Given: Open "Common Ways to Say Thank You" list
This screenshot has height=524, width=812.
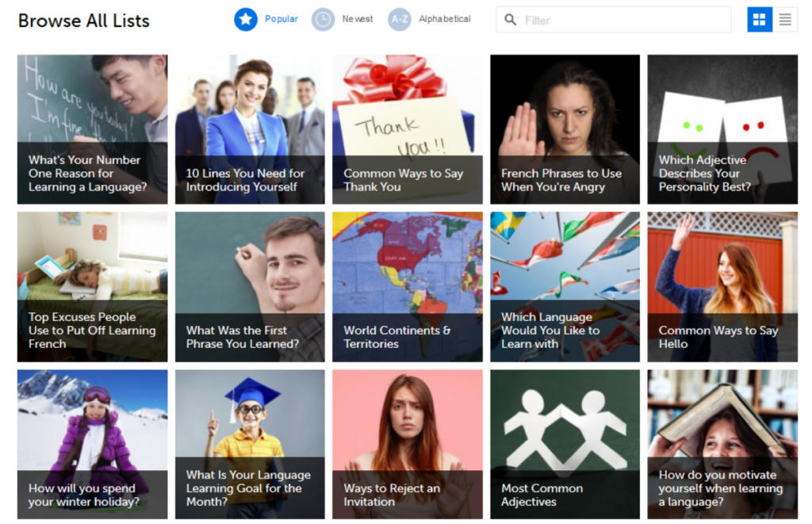Looking at the screenshot, I should click(x=407, y=129).
